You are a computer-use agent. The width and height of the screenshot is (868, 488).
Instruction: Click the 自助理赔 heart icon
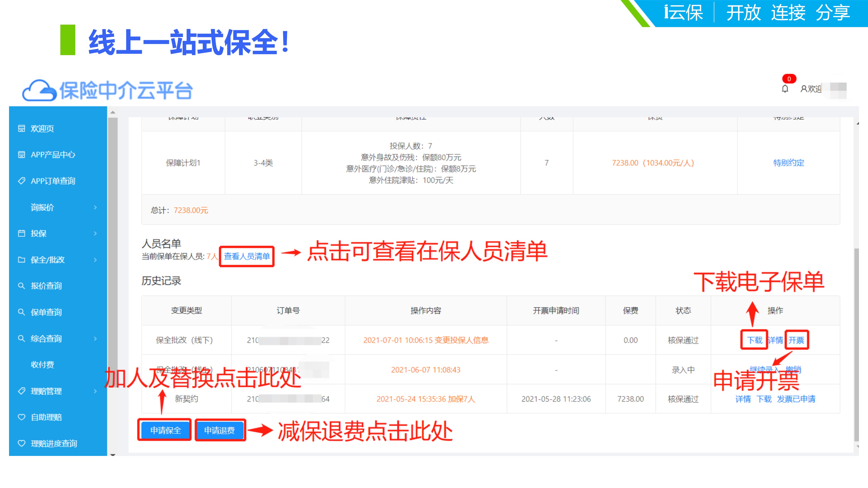point(21,417)
